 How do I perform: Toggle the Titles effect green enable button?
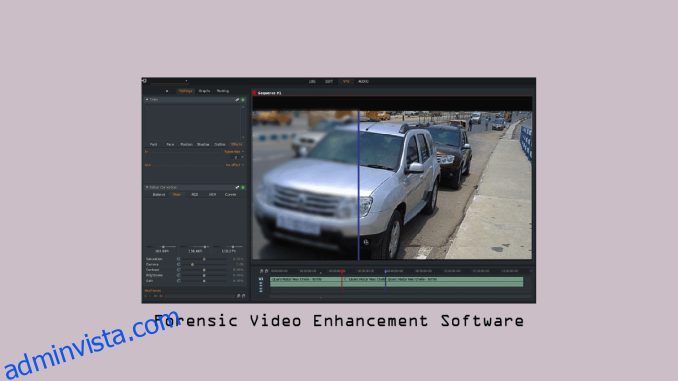click(243, 100)
